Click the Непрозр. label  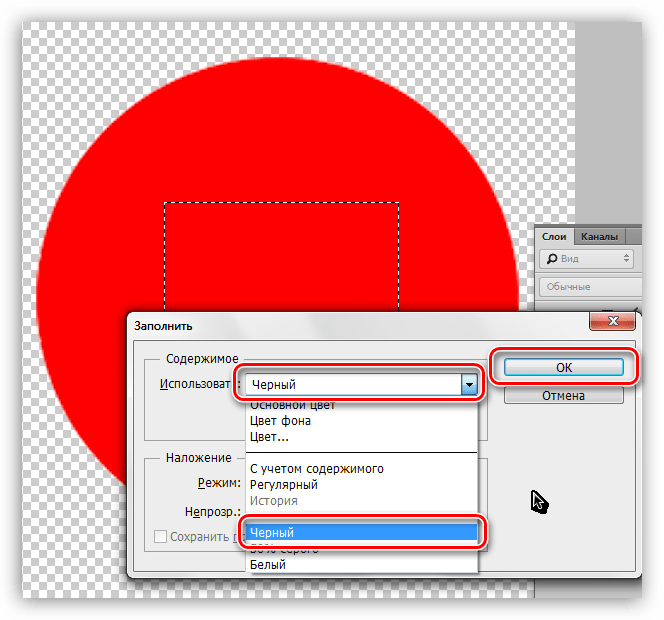click(x=213, y=512)
